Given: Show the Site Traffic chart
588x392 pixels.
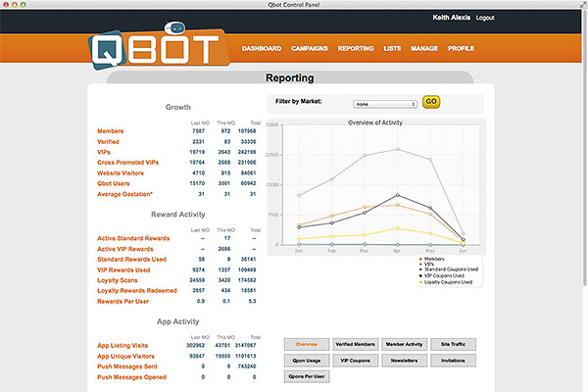Looking at the screenshot, I should pos(453,344).
